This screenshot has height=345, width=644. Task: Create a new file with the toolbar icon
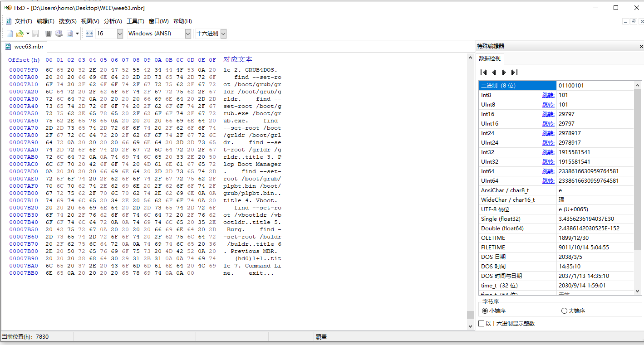(10, 34)
